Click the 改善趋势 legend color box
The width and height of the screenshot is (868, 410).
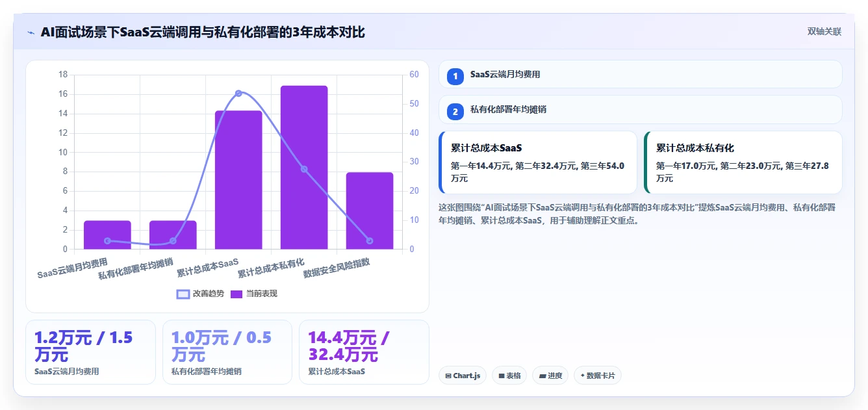(183, 294)
